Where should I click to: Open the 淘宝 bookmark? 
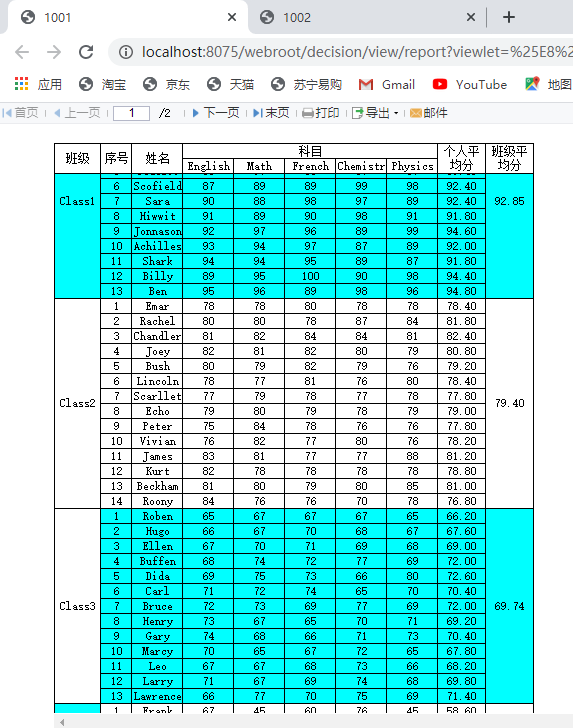102,84
